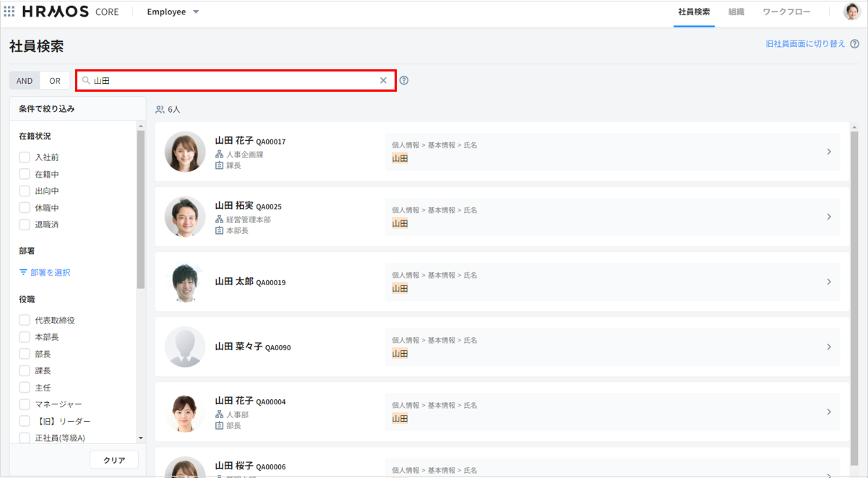The width and height of the screenshot is (868, 478).
Task: Enable the 退職済 status filter
Action: [x=25, y=225]
